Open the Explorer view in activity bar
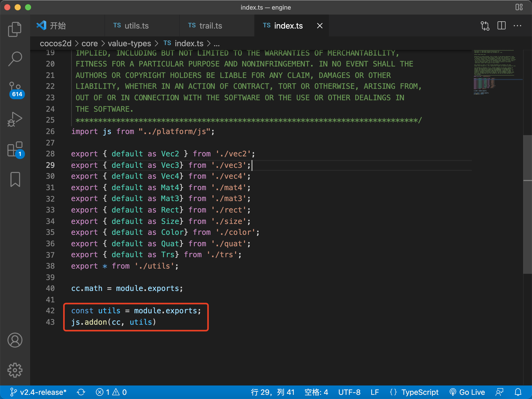Viewport: 532px width, 399px height. (15, 29)
